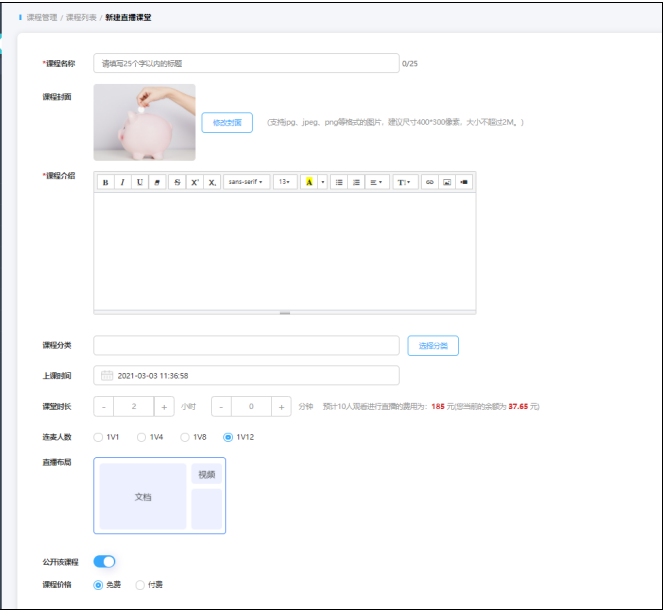666x615 pixels.
Task: Decrease hours with minus button
Action: coord(104,407)
